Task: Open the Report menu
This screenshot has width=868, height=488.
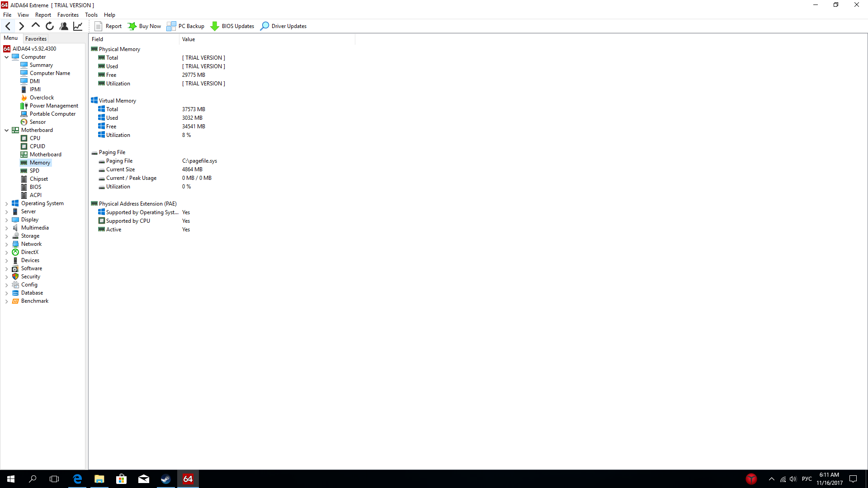Action: [43, 15]
